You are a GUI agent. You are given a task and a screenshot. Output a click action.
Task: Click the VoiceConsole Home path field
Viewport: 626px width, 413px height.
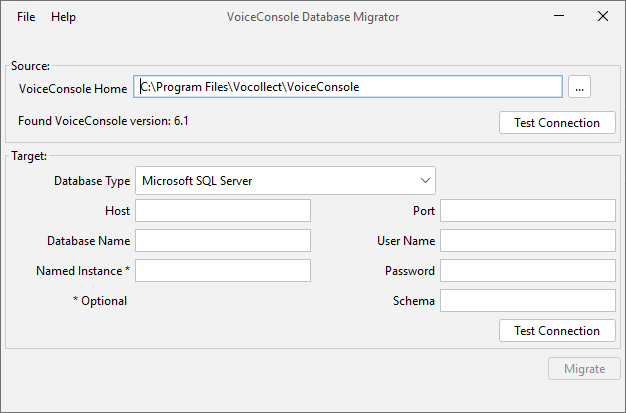point(349,87)
